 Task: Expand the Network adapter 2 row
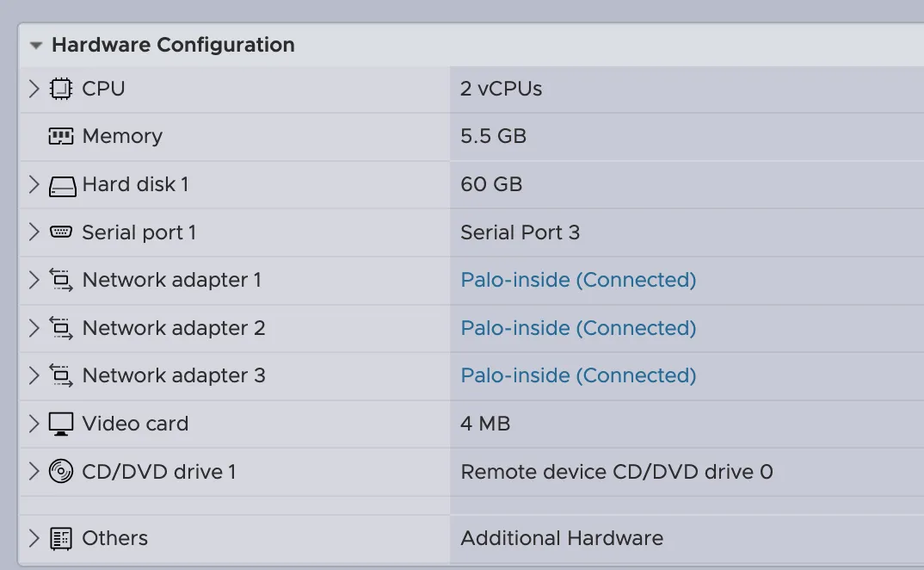pyautogui.click(x=34, y=328)
